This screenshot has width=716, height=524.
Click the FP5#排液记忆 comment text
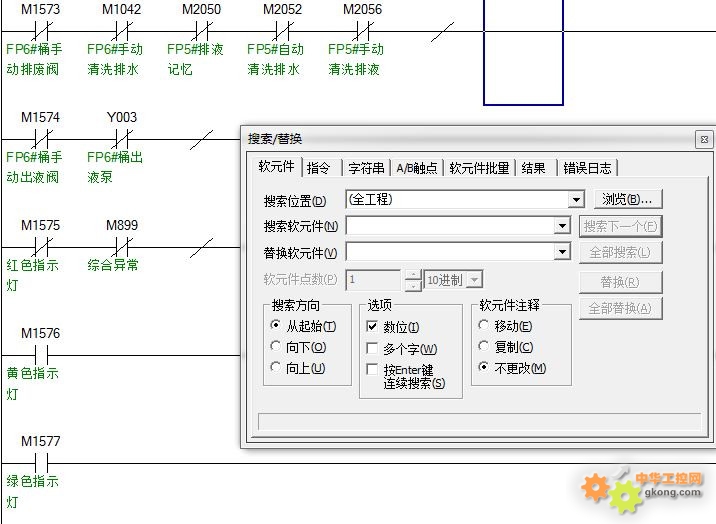[x=195, y=59]
